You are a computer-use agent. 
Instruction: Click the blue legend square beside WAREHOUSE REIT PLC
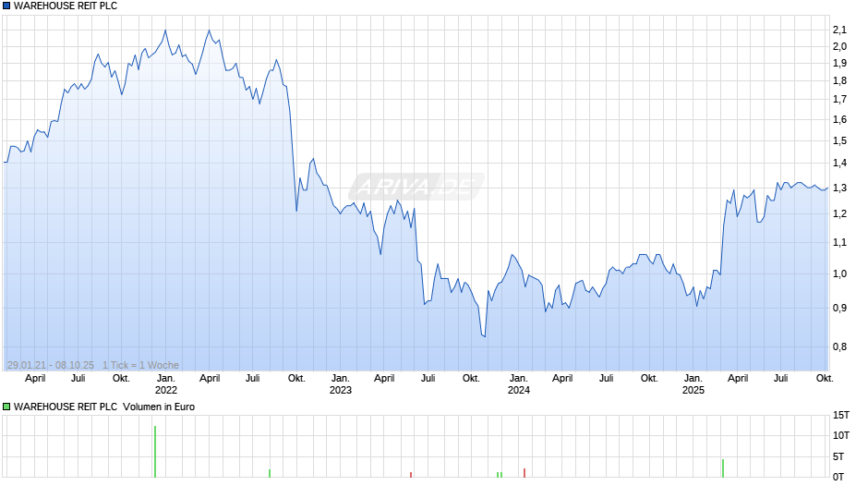(6, 6)
